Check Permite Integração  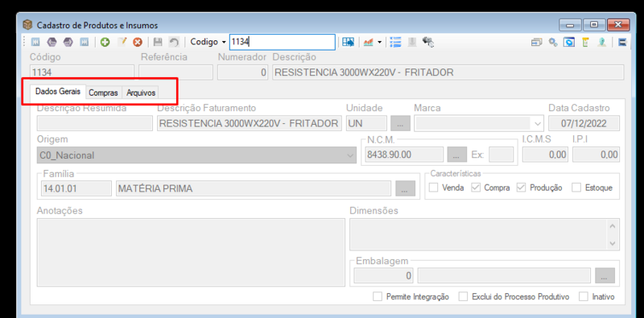click(x=378, y=296)
